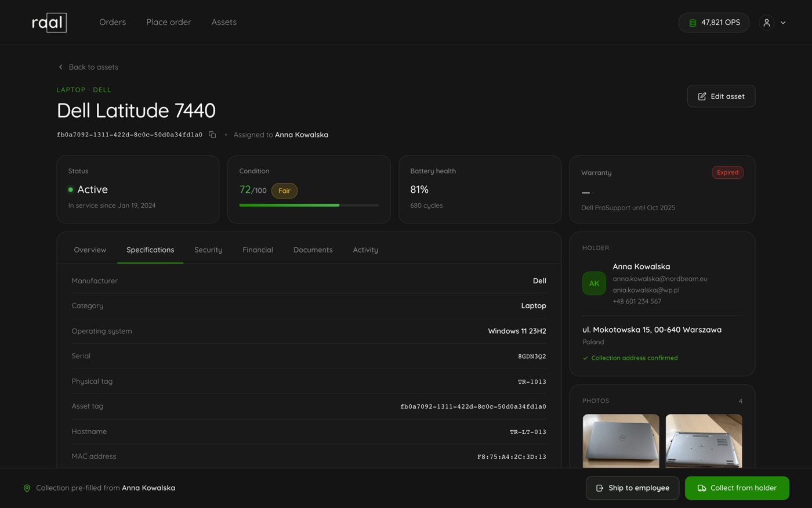The width and height of the screenshot is (812, 508).
Task: Go to Place order page
Action: click(x=169, y=22)
